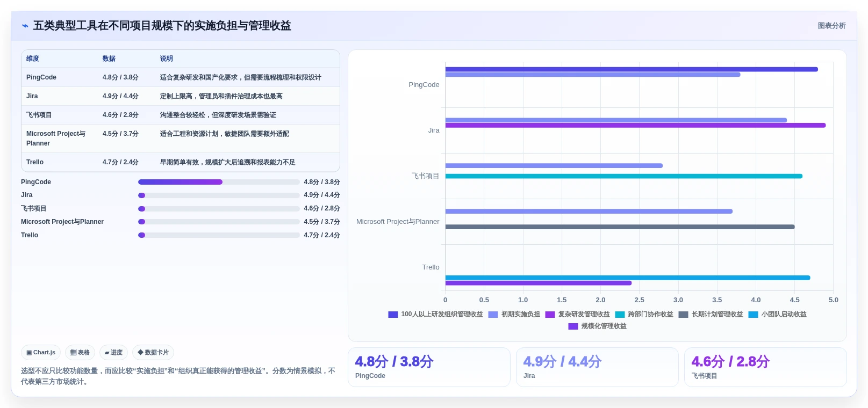Image resolution: width=868 pixels, height=408 pixels.
Task: Click the Microsoft Project与Planner progress bar
Action: (219, 222)
